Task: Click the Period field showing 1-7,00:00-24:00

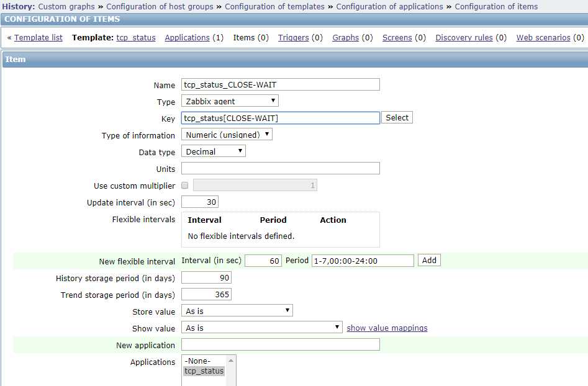Action: coord(363,261)
